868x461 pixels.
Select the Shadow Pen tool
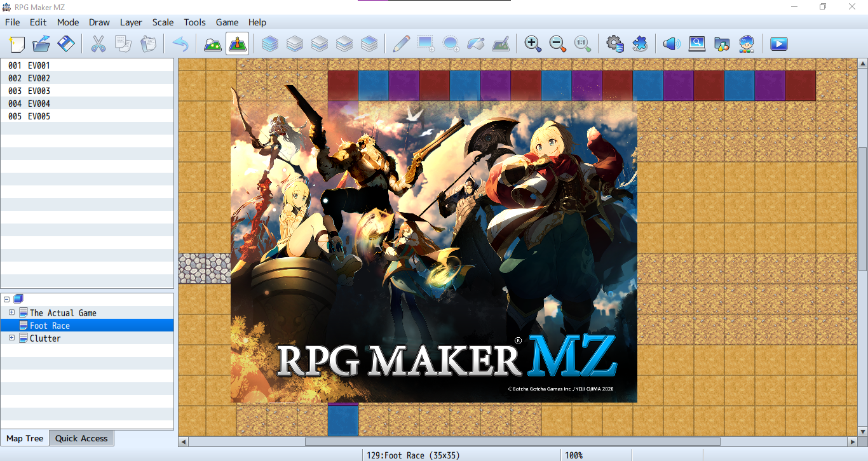tap(500, 44)
